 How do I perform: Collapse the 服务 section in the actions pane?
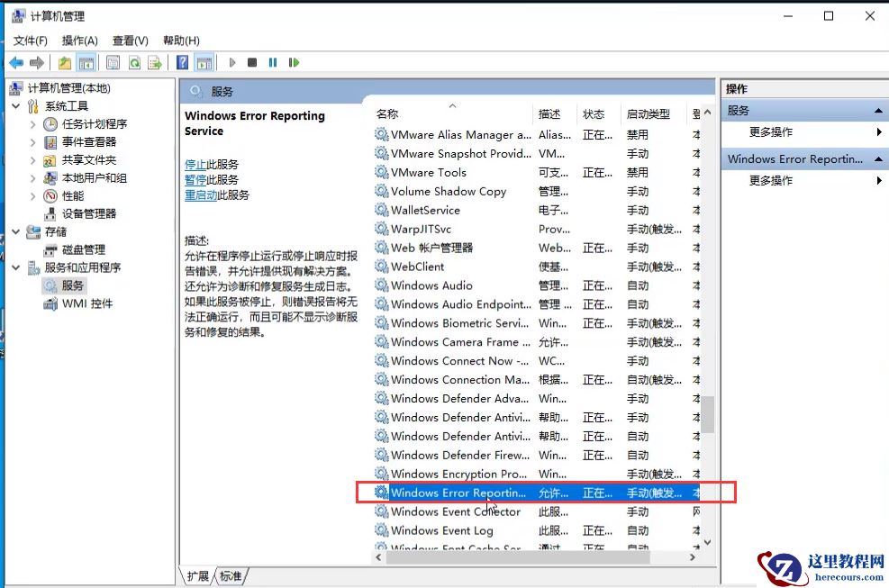[877, 110]
